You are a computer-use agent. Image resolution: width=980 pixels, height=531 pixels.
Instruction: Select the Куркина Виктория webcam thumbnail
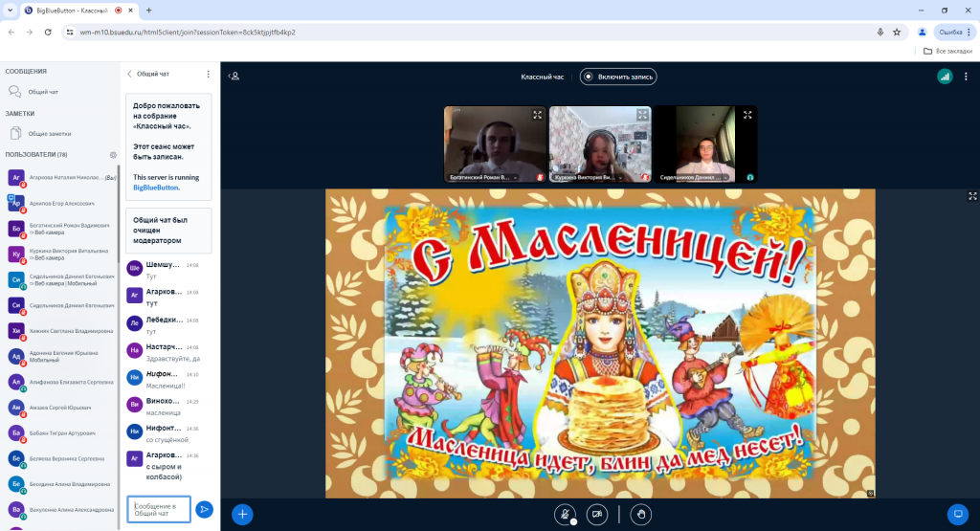click(x=600, y=144)
